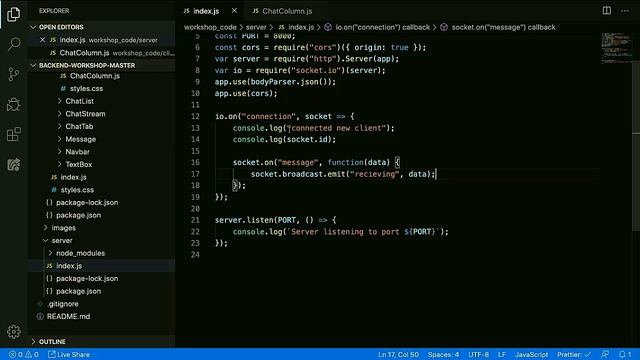Start Live Share from status bar
This screenshot has height=360, width=640.
(x=69, y=354)
